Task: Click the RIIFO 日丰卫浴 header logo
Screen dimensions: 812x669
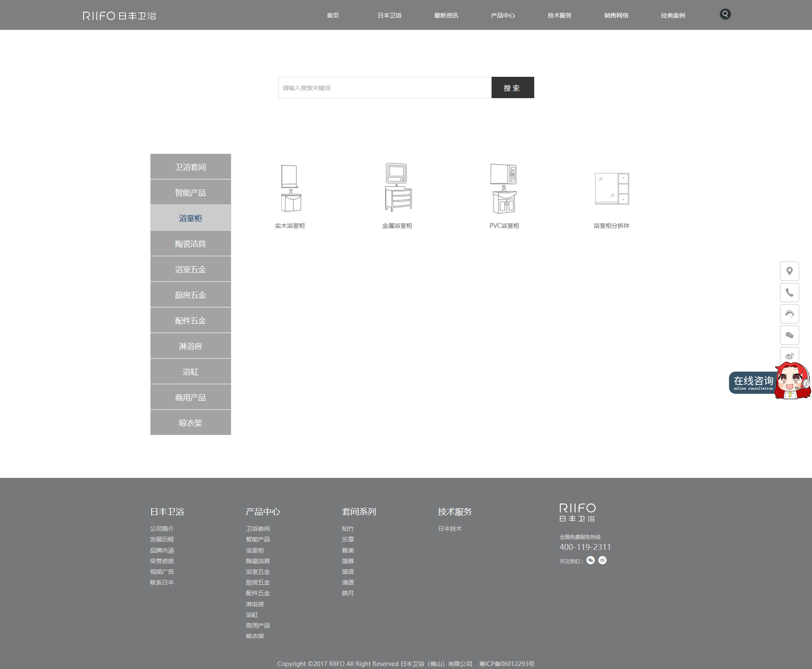Action: [x=119, y=16]
